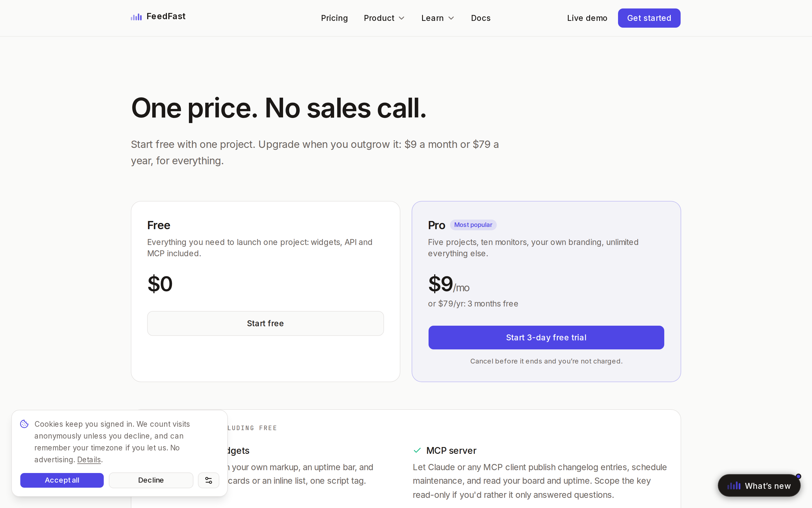The width and height of the screenshot is (812, 508).
Task: Open the What's new widget
Action: 759,485
